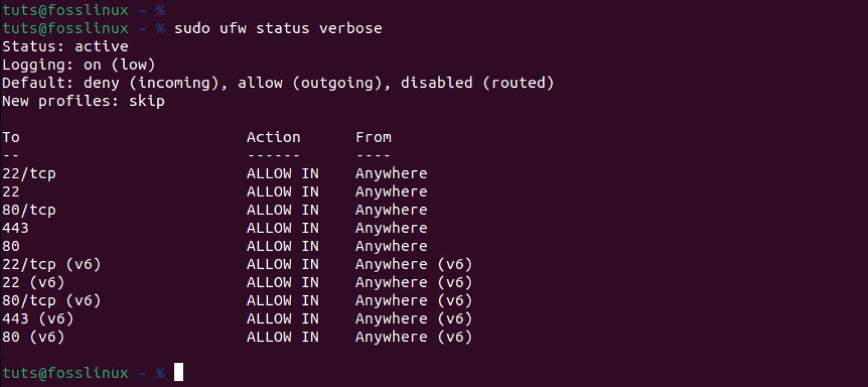Click the '80/tcp (v6)' rule entry
The width and height of the screenshot is (868, 387).
click(x=52, y=300)
